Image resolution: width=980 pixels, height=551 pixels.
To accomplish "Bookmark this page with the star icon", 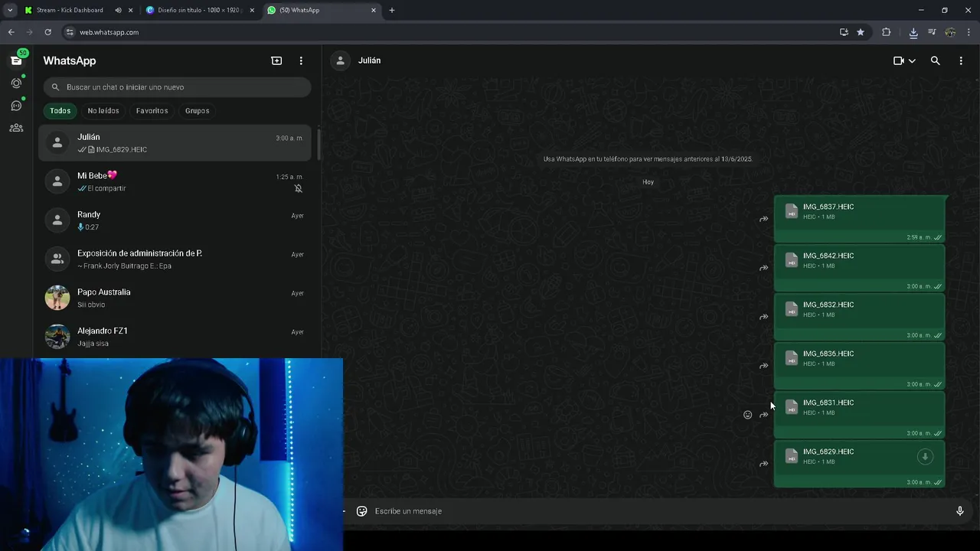I will click(861, 32).
